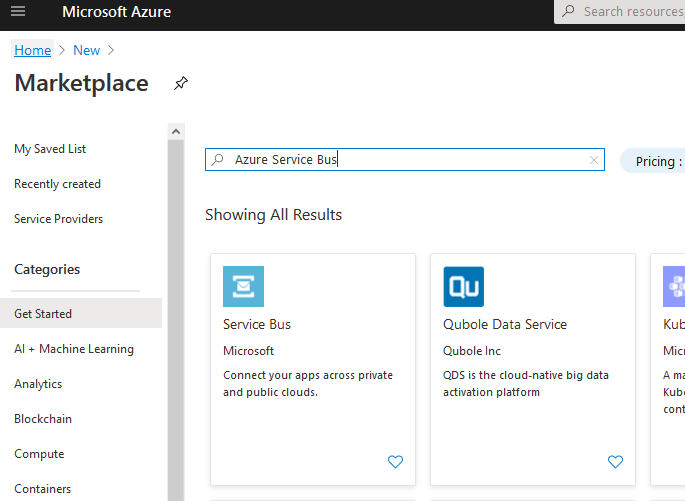
Task: Open the partially visible Kubernetes service icon
Action: [x=674, y=287]
